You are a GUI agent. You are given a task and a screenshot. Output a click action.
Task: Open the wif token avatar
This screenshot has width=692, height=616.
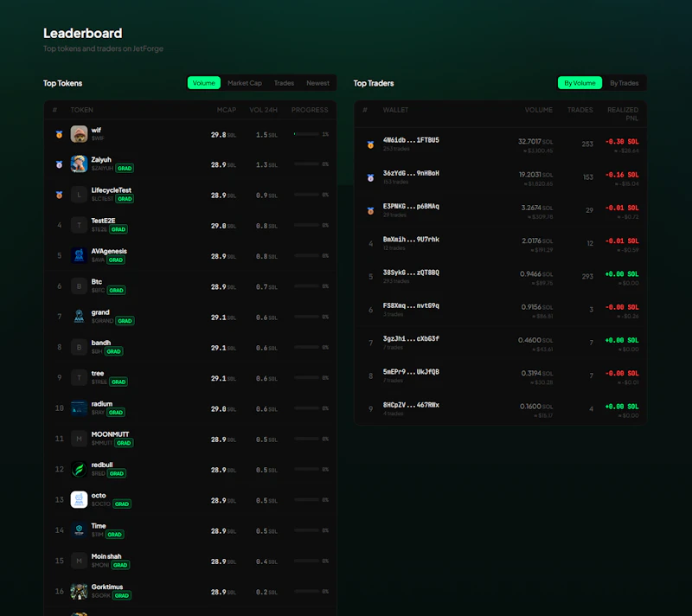[79, 134]
